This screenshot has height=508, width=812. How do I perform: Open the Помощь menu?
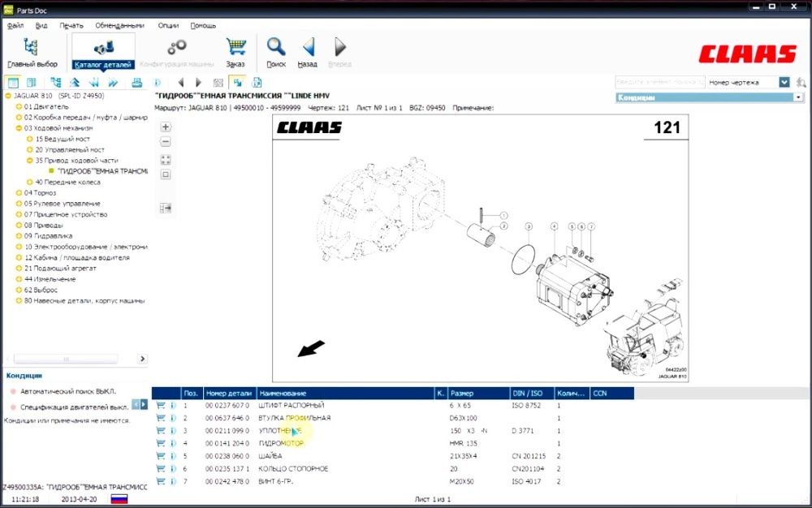pos(203,25)
